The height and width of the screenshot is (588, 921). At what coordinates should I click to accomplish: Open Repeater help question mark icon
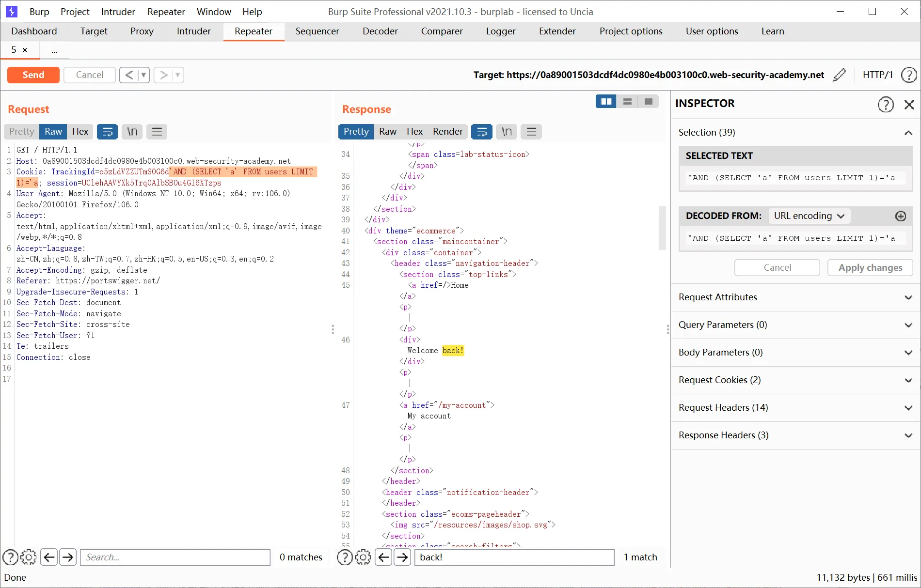click(908, 75)
